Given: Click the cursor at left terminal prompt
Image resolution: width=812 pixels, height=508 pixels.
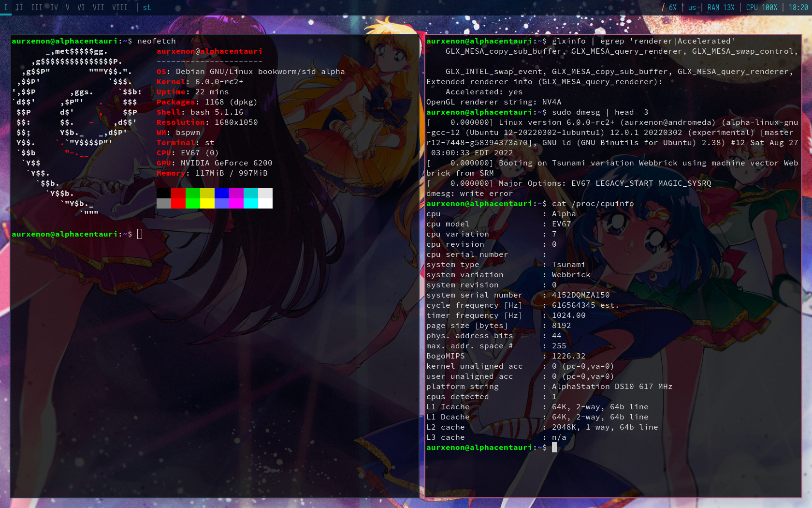Looking at the screenshot, I should (140, 234).
